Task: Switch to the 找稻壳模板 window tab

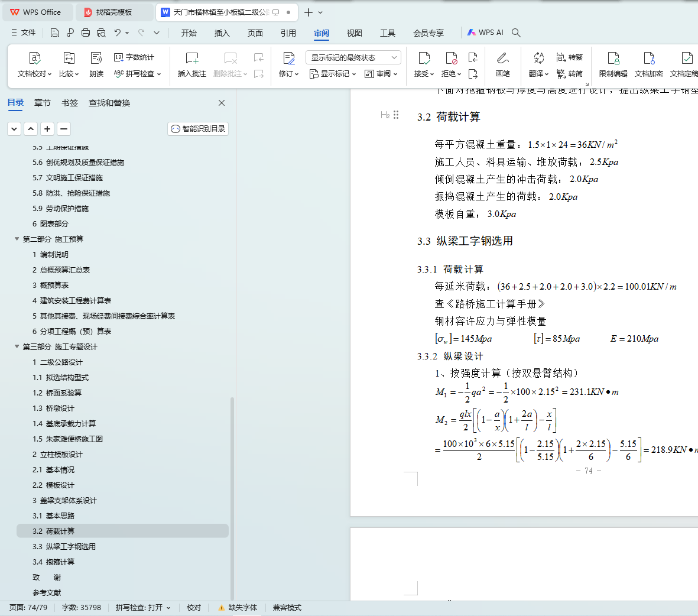Action: pos(114,12)
